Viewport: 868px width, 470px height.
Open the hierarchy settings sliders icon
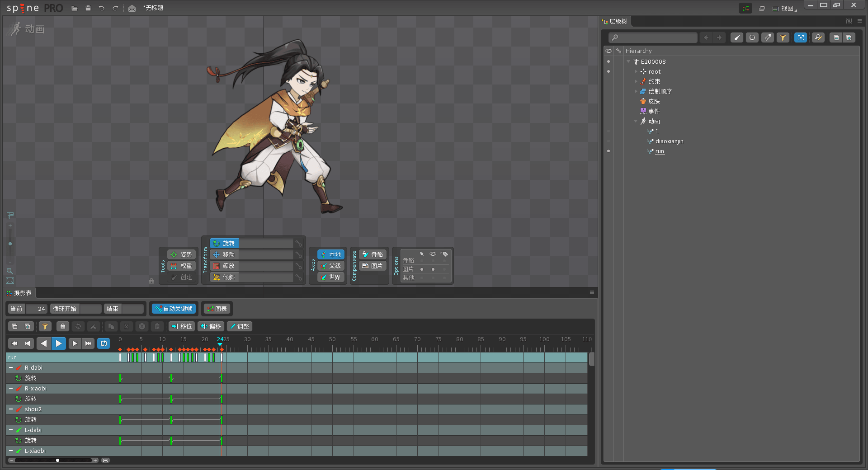pos(849,21)
